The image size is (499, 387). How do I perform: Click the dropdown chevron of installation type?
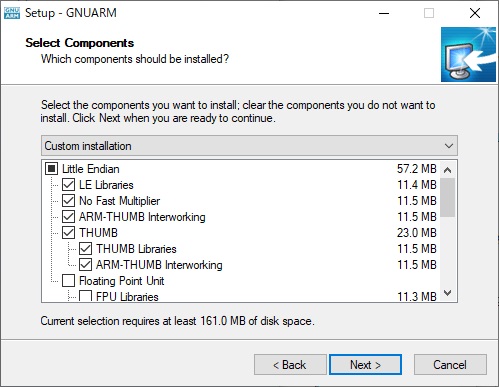point(449,146)
